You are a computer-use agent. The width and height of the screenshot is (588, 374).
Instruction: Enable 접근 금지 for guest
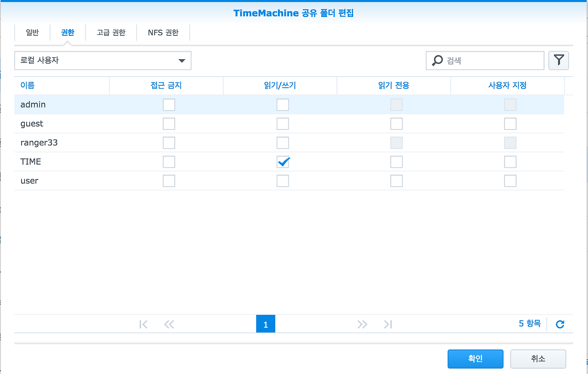[x=169, y=123]
